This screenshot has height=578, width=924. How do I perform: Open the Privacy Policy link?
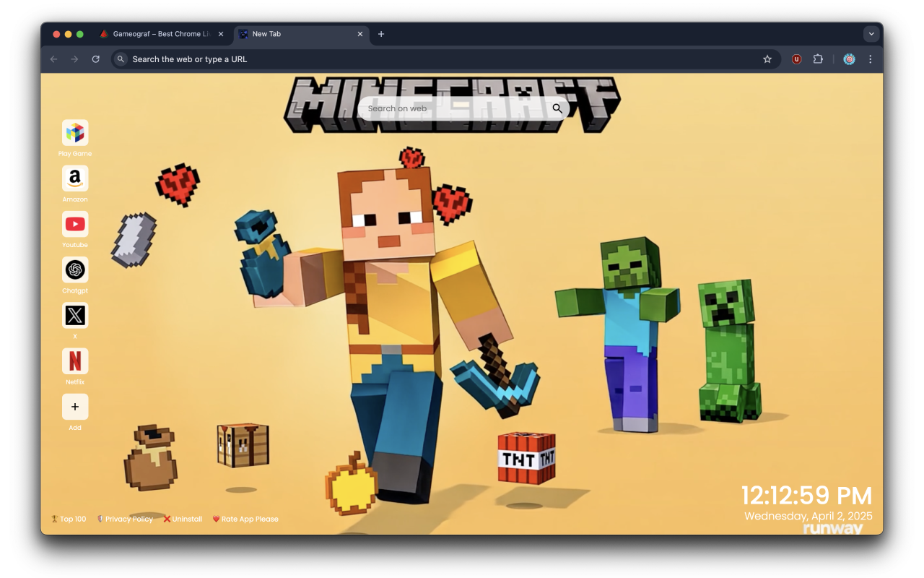128,518
